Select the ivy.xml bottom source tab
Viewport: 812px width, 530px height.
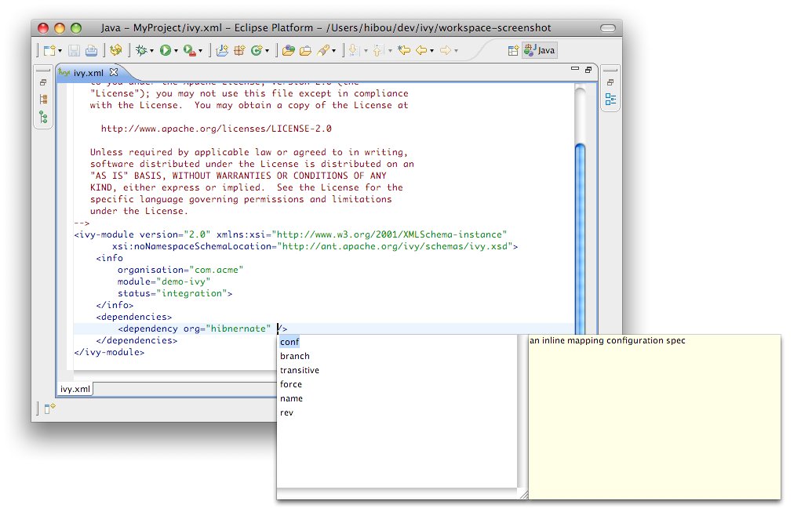[75, 388]
